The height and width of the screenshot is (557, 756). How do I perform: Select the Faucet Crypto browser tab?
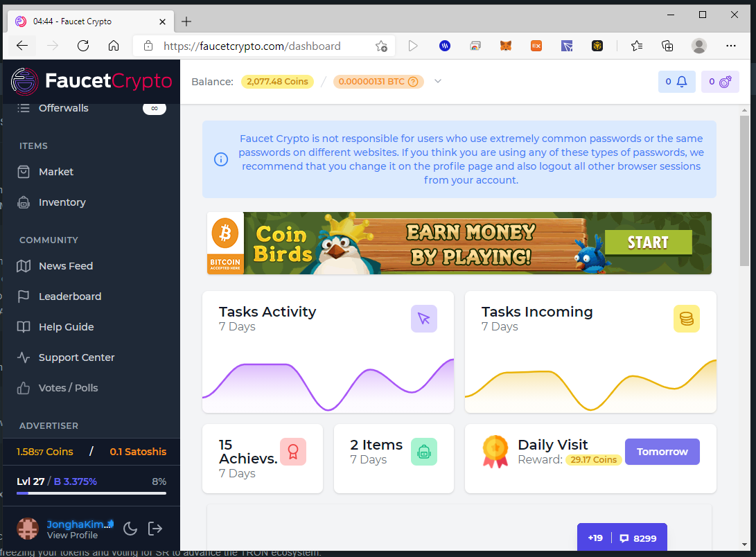(90, 21)
